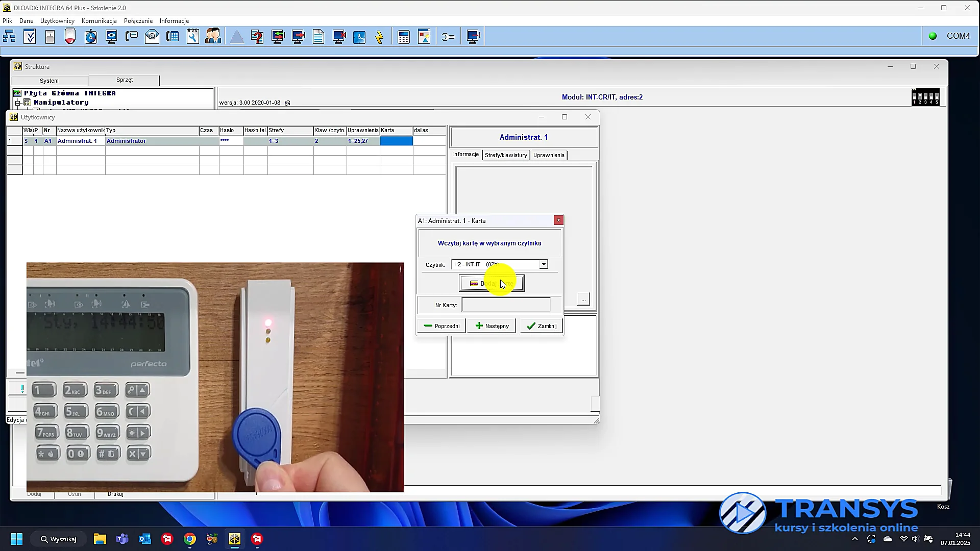
Task: Select the Strefy/klawiatury tab
Action: (x=506, y=155)
